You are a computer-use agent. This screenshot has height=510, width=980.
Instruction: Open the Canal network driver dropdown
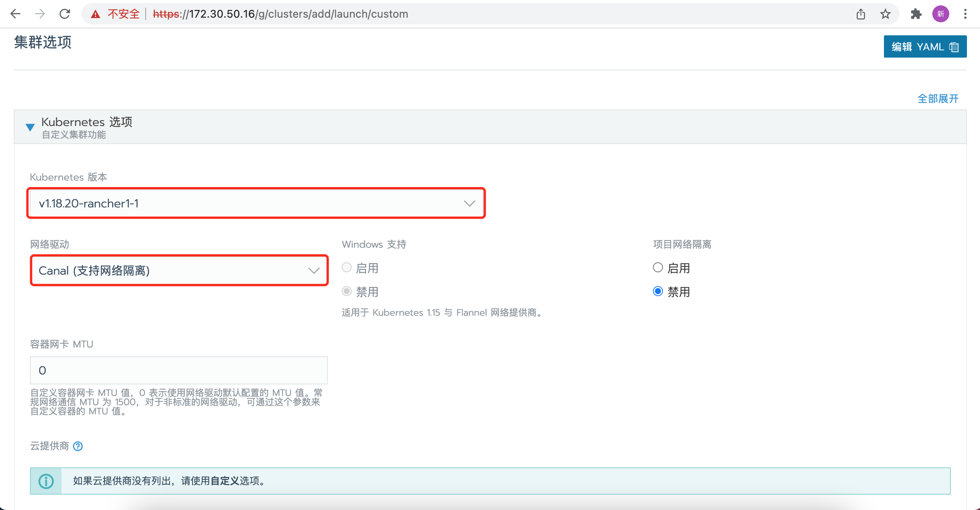179,270
